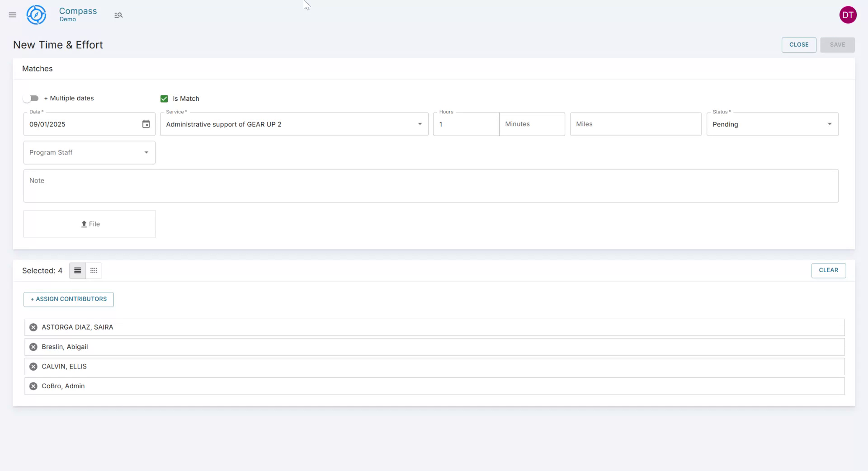Clear selected contributors with CLEAR button
Viewport: 868px width, 471px height.
pyautogui.click(x=828, y=270)
